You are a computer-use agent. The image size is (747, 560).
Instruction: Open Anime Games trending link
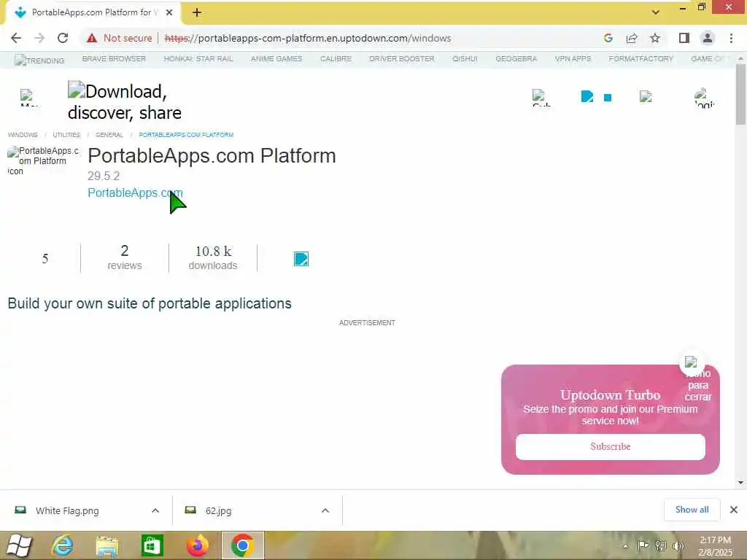276,58
